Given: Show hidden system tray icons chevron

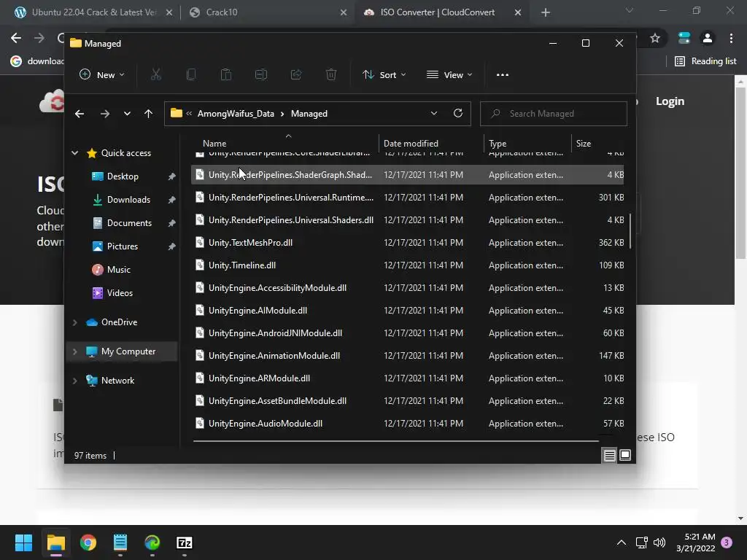Looking at the screenshot, I should click(x=622, y=542).
